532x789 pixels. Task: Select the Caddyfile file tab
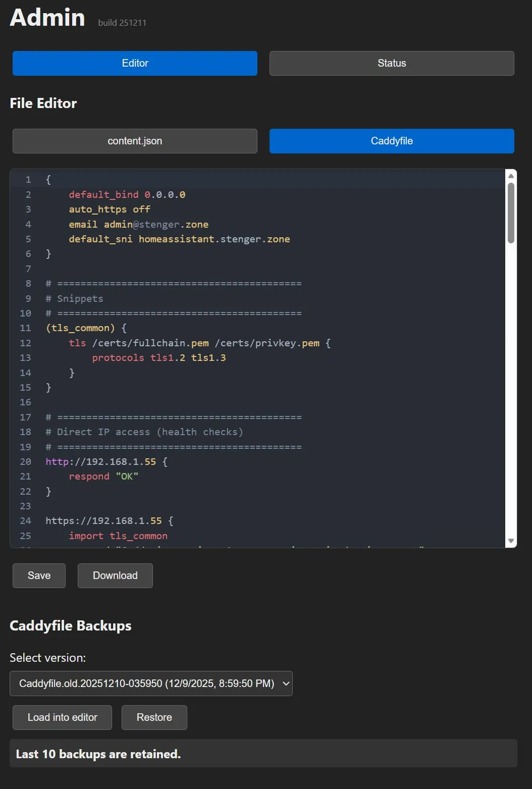pos(392,141)
